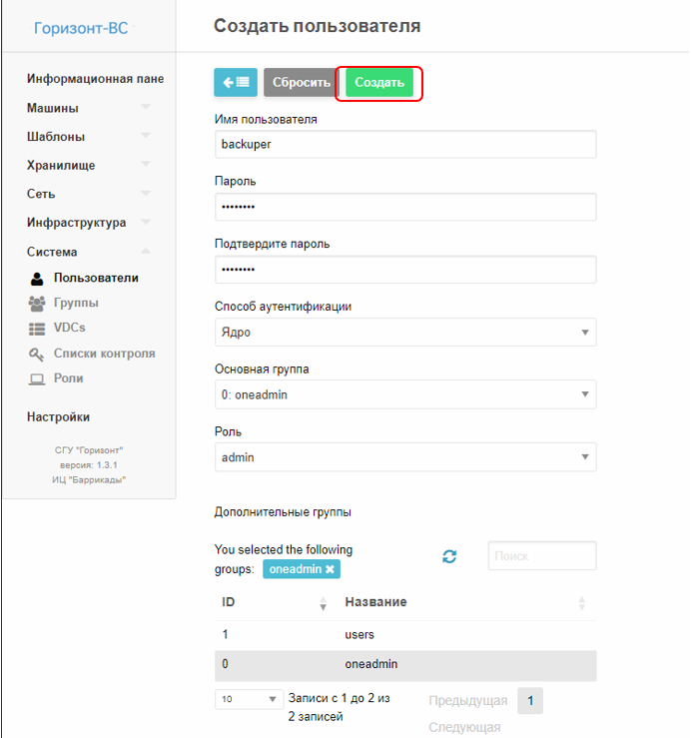The image size is (700, 738).
Task: Click the Имя пользователя field with backuper
Action: tap(405, 144)
